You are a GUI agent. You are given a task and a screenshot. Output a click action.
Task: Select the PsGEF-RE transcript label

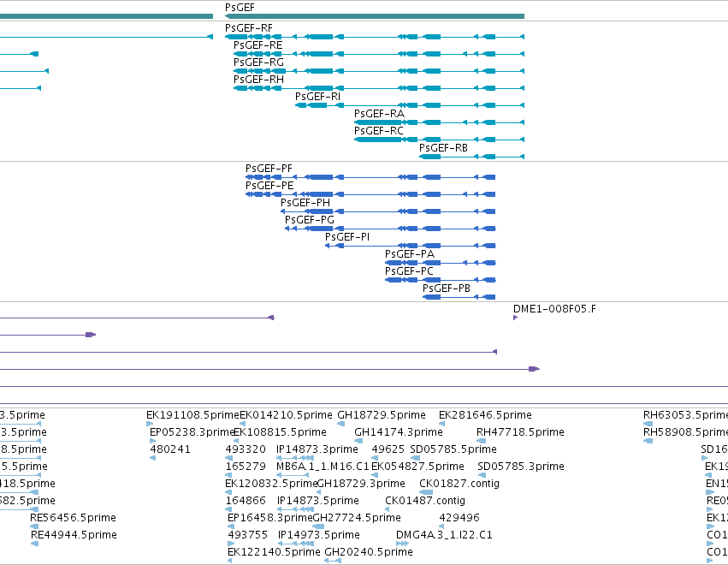click(258, 45)
